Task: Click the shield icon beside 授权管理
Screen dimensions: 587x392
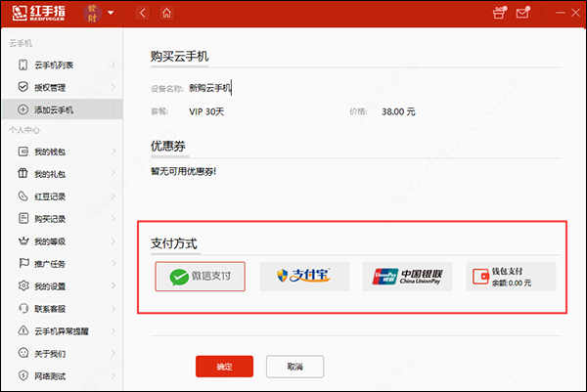Action: [x=23, y=87]
